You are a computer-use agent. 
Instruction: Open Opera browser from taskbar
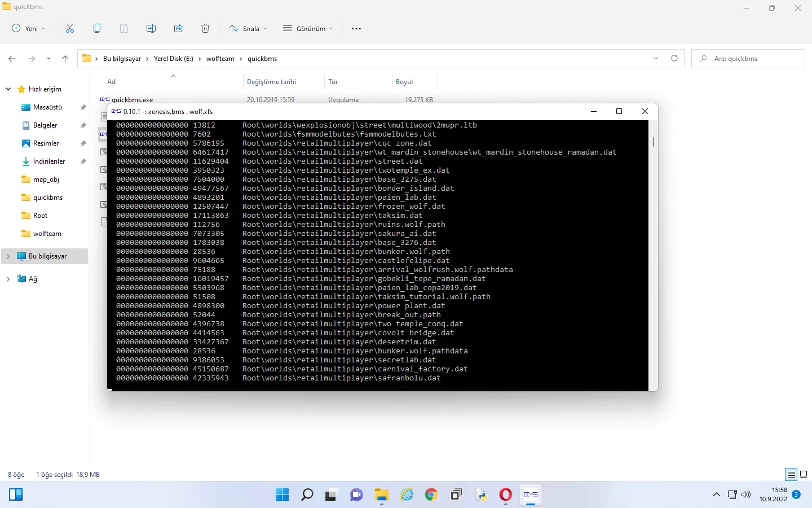505,495
